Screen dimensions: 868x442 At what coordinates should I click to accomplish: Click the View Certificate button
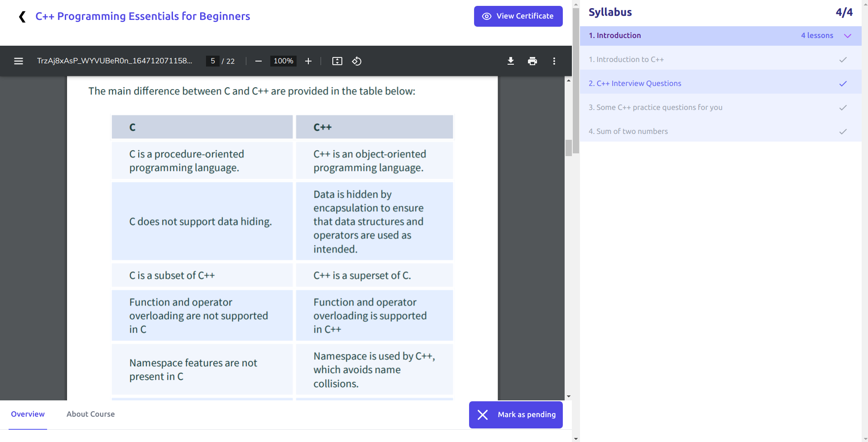click(518, 16)
